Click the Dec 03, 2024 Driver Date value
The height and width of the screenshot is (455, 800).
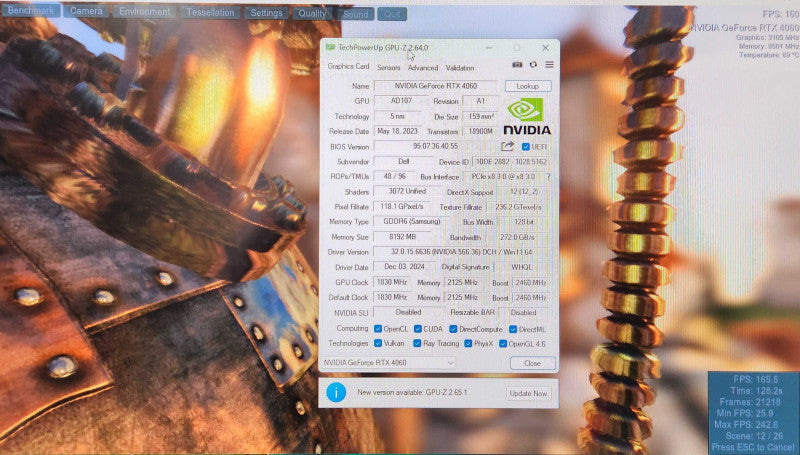[x=405, y=267]
